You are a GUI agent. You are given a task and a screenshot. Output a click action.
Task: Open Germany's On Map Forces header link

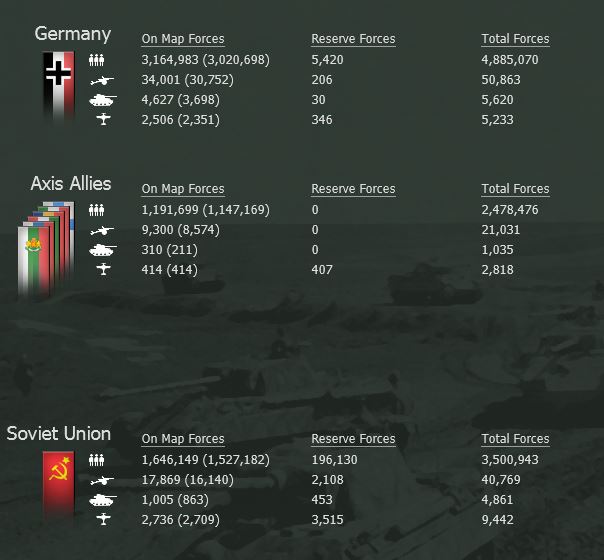pyautogui.click(x=183, y=39)
